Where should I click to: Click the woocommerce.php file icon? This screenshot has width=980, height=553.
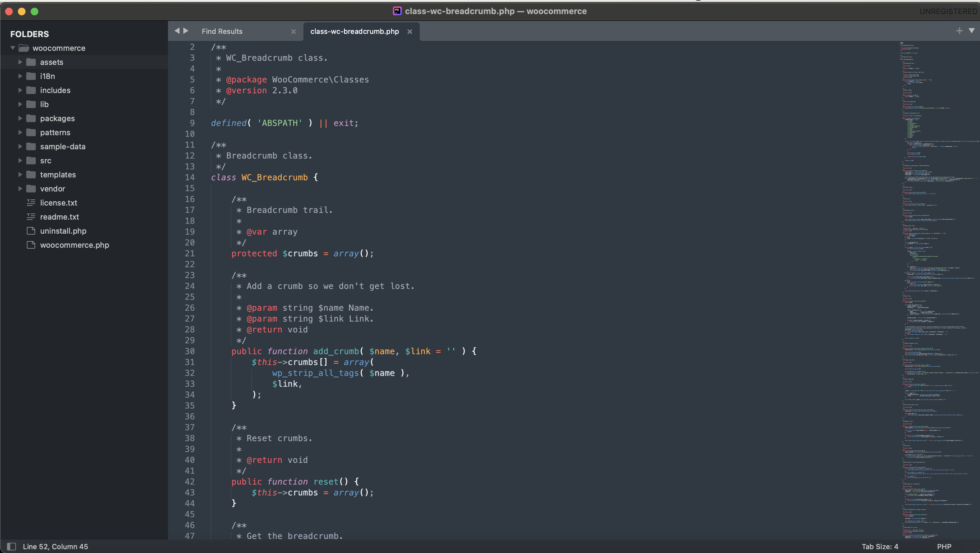tap(31, 245)
